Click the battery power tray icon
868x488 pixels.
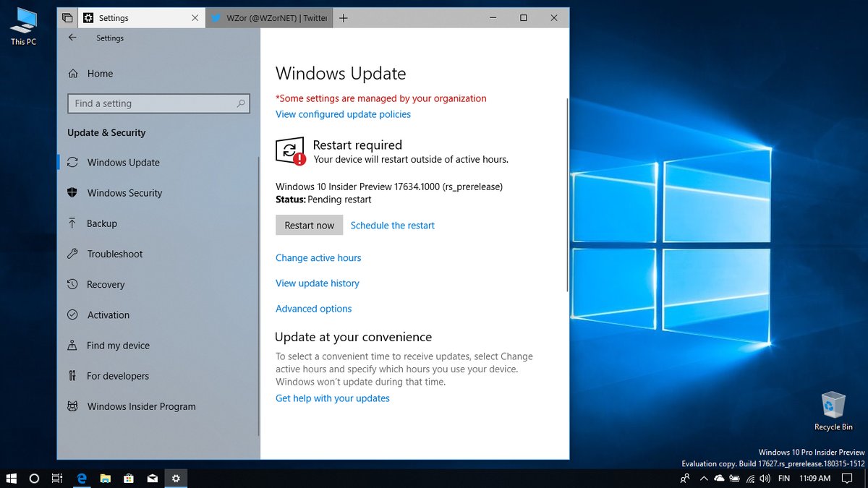[735, 479]
